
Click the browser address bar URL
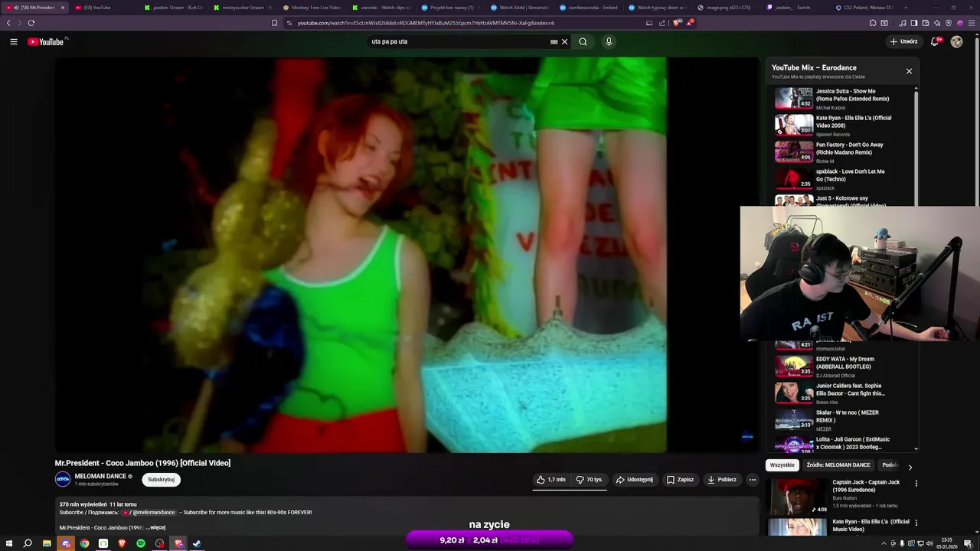coord(426,23)
